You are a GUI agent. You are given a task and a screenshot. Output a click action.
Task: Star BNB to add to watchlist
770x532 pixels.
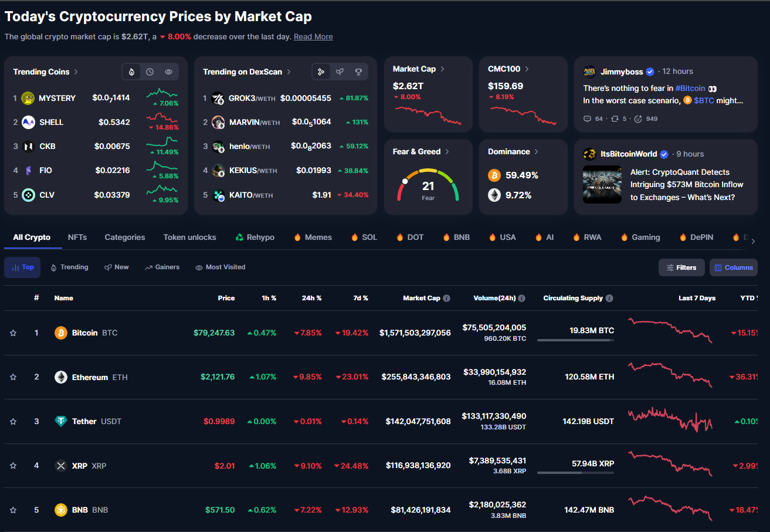[13, 510]
